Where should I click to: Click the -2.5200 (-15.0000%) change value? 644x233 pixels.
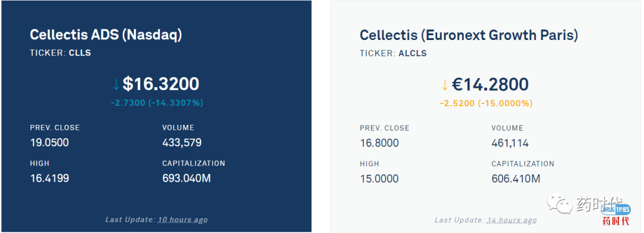click(487, 103)
